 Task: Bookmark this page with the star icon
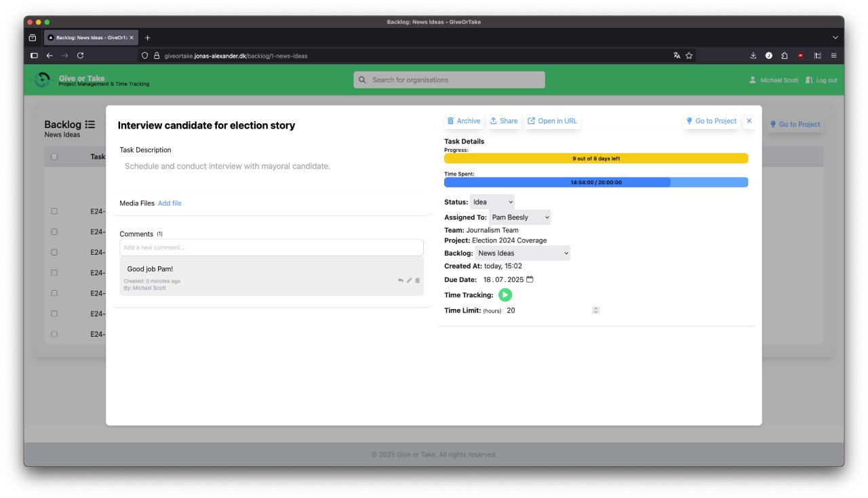point(689,56)
